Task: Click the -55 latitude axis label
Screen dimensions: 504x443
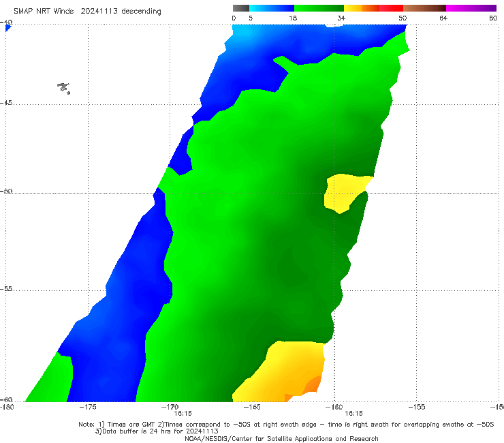Action: point(6,288)
